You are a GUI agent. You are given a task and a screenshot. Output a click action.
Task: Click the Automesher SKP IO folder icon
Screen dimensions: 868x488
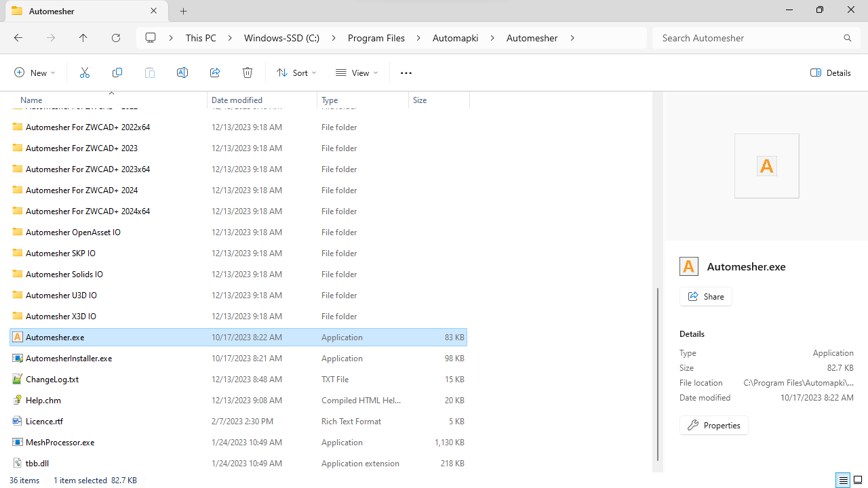tap(18, 253)
